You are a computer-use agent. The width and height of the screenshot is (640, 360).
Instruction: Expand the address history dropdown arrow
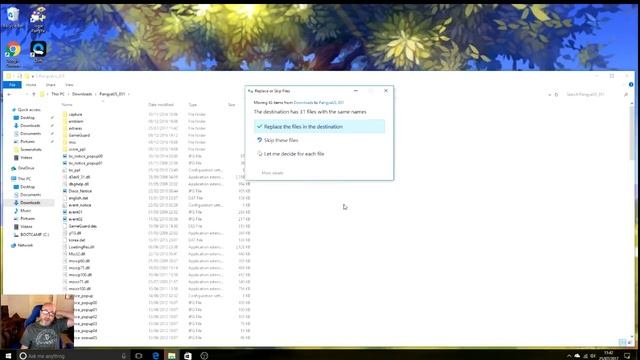coord(549,94)
